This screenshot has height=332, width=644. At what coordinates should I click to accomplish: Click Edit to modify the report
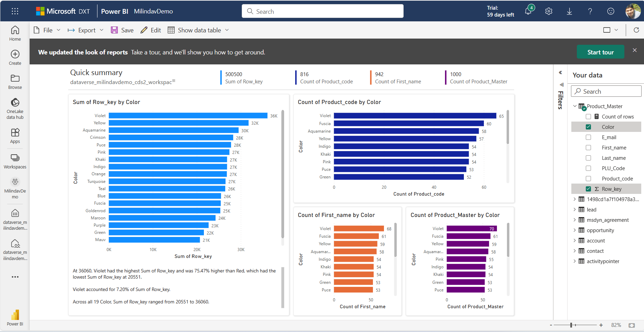point(150,30)
